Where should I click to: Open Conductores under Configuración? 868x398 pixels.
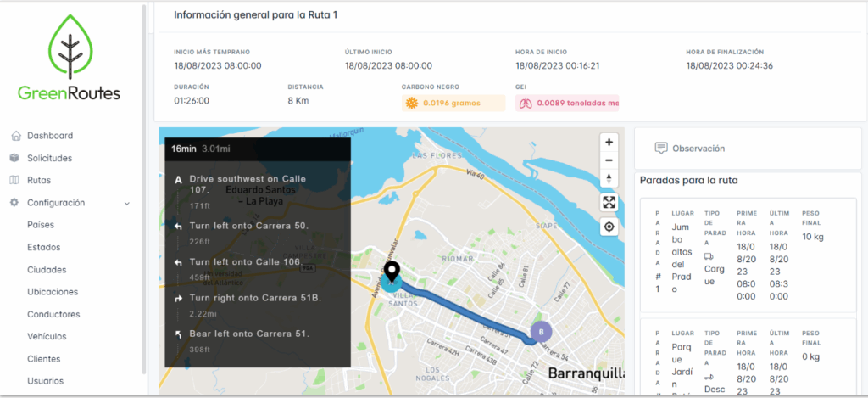tap(53, 314)
